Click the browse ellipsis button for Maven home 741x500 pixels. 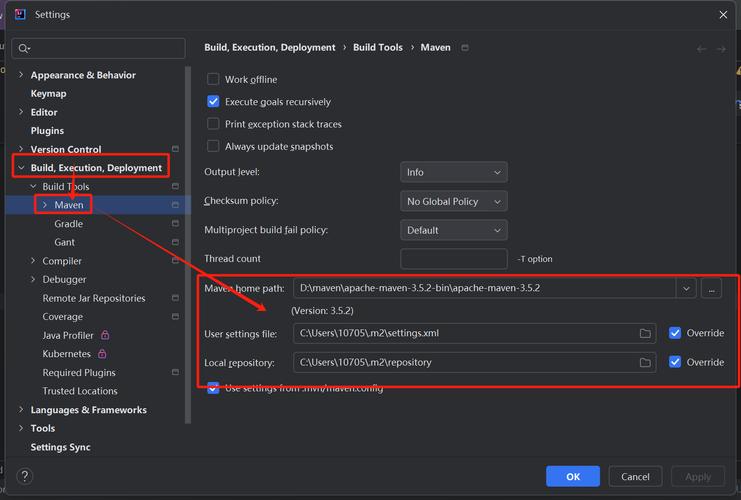tap(711, 288)
